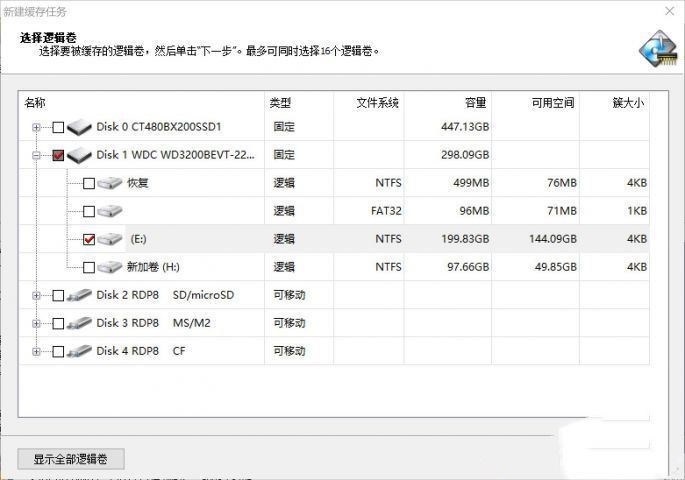Screen dimensions: 685x480
Task: Click the 76MB free space cell
Action: (x=562, y=183)
